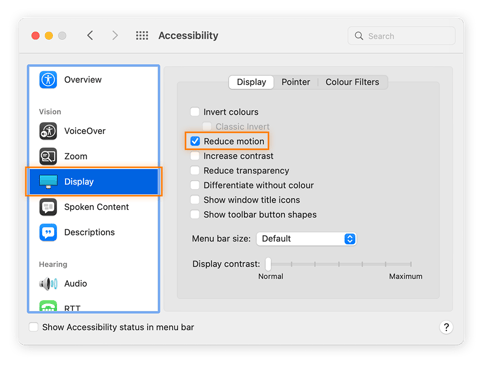Go forward with the right chevron
The width and height of the screenshot is (482, 365).
coord(115,35)
